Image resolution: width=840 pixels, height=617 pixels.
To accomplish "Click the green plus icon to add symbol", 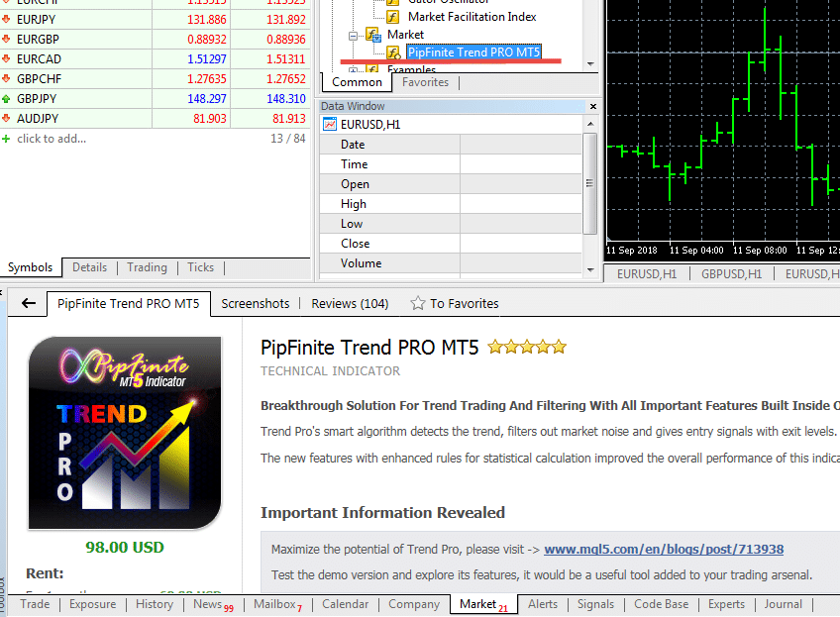I will click(x=7, y=139).
